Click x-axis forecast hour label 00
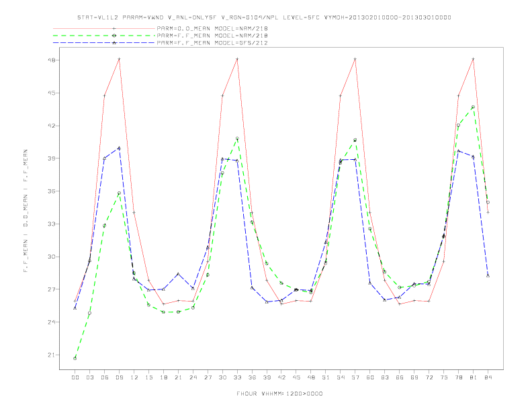Screen dimensions: 532x411 click(75, 377)
